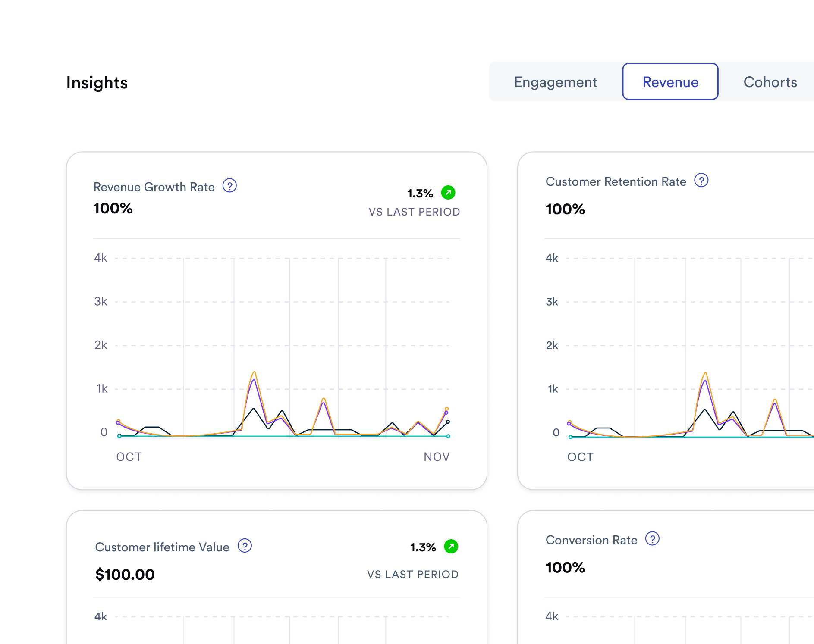
Task: Click the highest orange peak in Revenue Growth chart
Action: [255, 372]
